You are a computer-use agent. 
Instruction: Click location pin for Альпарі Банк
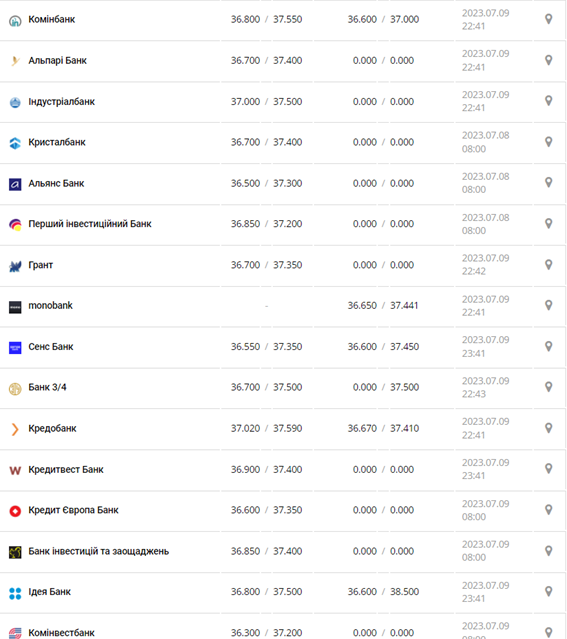(549, 60)
